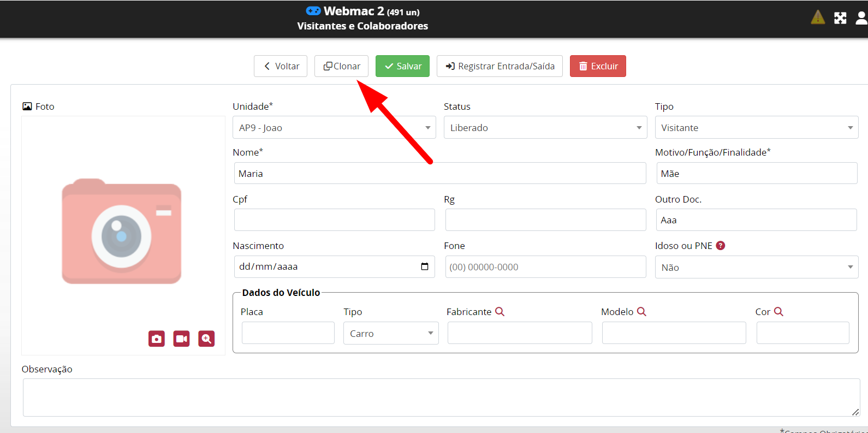Viewport: 868px width, 433px height.
Task: Open the vehicle Tipo dropdown showing Carro
Action: 390,334
